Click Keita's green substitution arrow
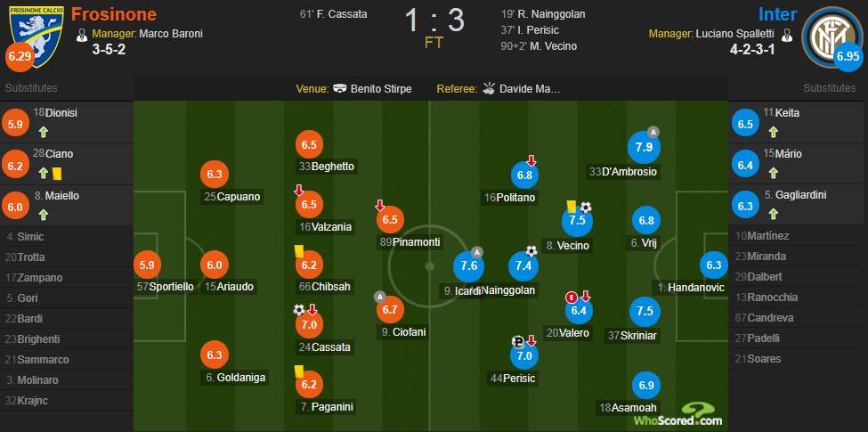This screenshot has width=868, height=432. 774,132
